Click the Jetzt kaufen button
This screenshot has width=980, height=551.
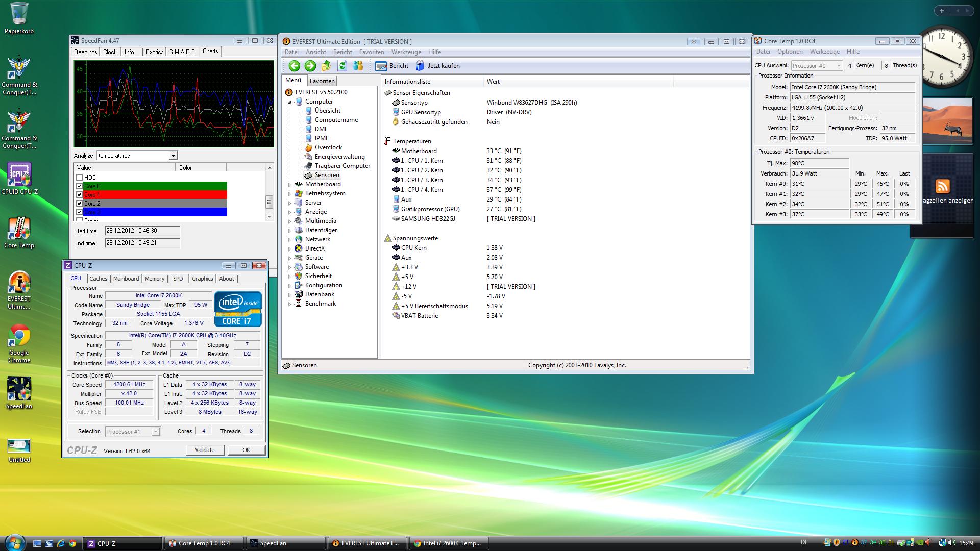438,66
